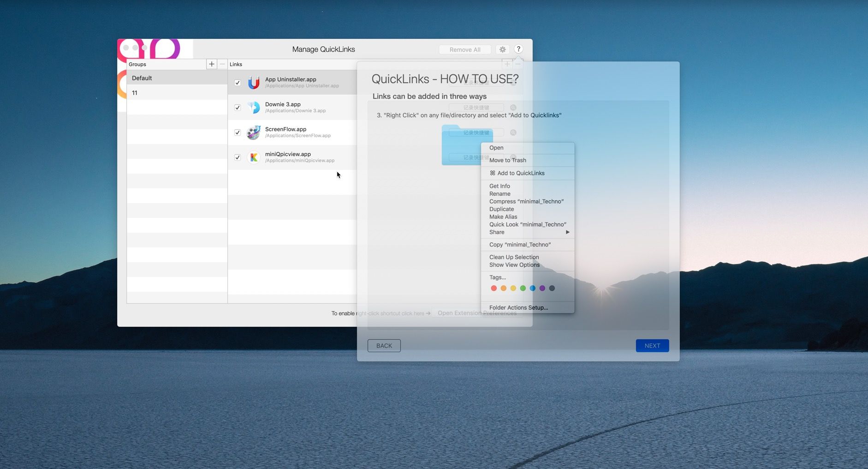Click the /Applications/ScreenFlow.app path text

pos(298,136)
